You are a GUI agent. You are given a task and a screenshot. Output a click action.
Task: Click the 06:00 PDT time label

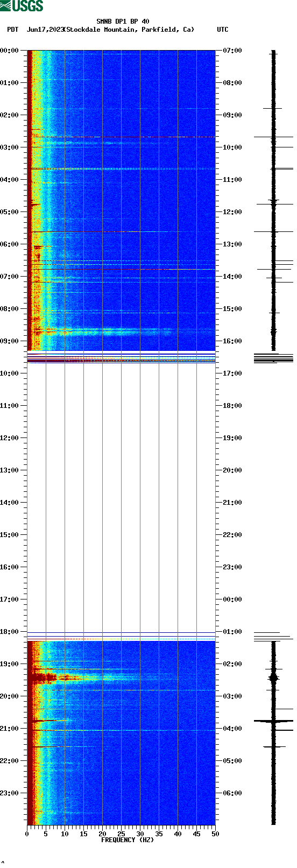coord(10,244)
